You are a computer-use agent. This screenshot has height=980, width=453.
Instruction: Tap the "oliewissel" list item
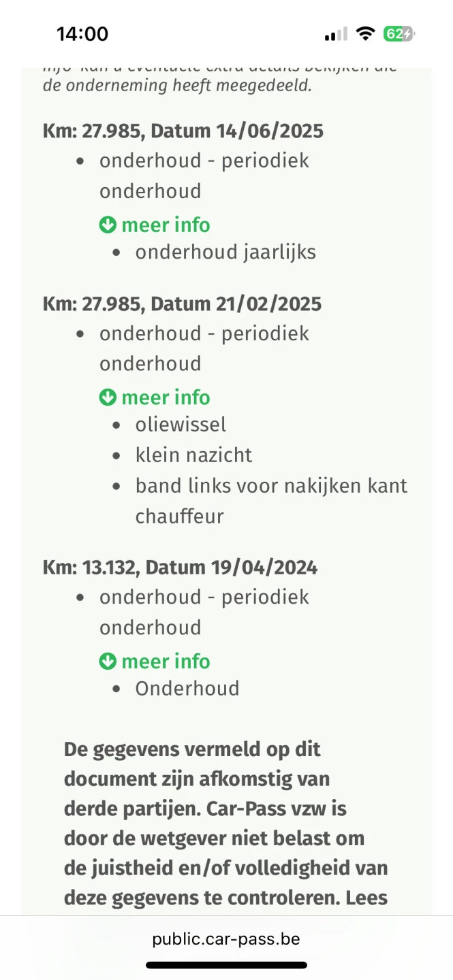[181, 425]
